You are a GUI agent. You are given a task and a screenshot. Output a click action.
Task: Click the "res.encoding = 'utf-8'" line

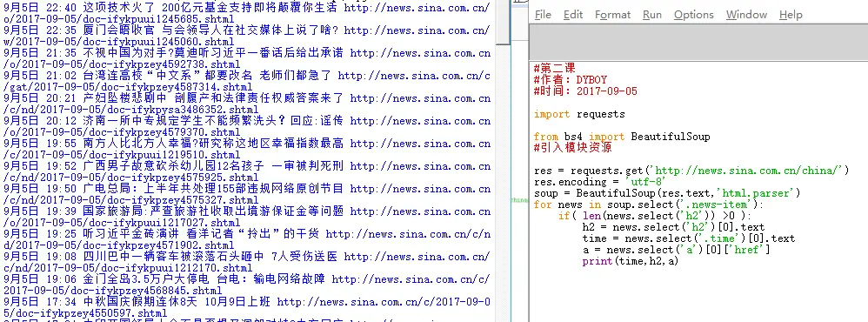coord(599,182)
